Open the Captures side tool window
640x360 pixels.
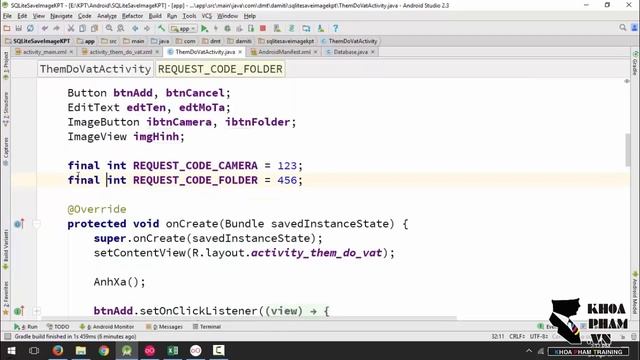coord(6,151)
